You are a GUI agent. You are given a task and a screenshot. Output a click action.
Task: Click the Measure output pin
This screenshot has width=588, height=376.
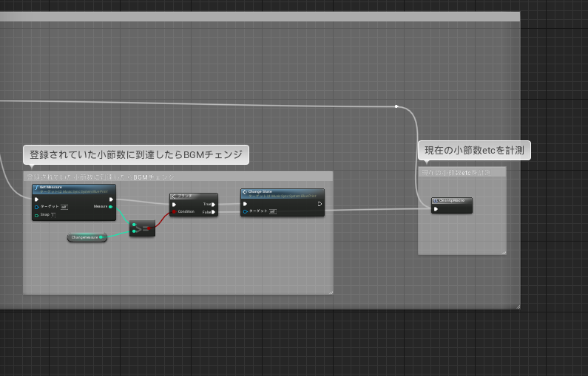point(110,207)
